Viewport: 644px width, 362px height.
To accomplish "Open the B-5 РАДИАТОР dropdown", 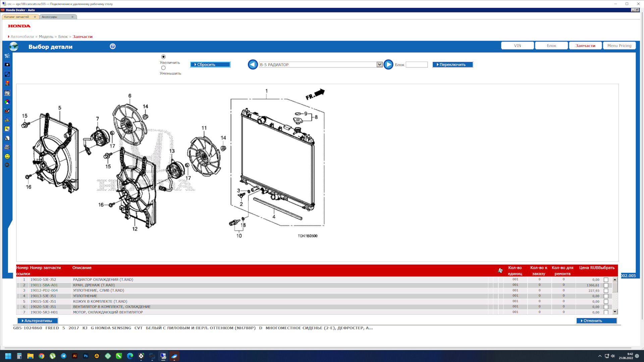I will click(x=379, y=65).
